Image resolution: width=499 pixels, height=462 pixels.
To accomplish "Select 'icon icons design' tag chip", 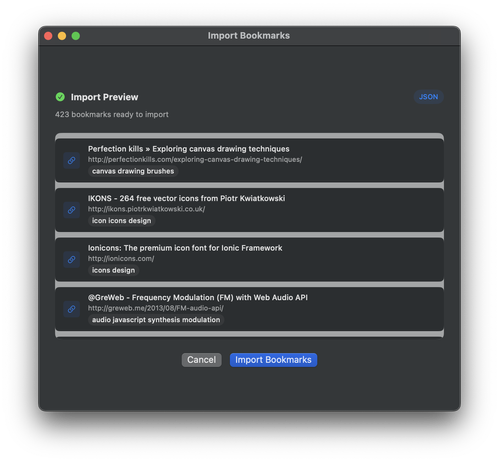I will 121,221.
